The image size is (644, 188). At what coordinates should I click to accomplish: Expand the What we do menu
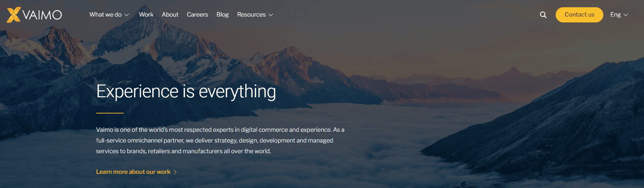pos(109,14)
